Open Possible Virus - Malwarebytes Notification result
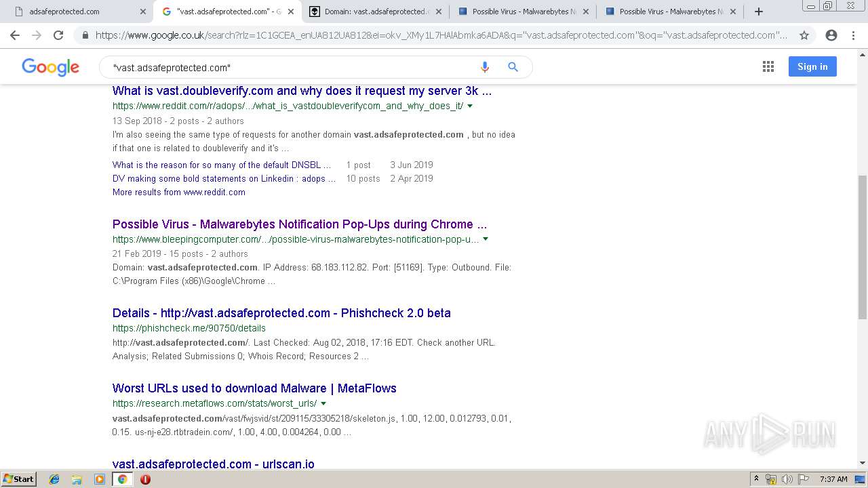The width and height of the screenshot is (868, 488). pos(300,224)
